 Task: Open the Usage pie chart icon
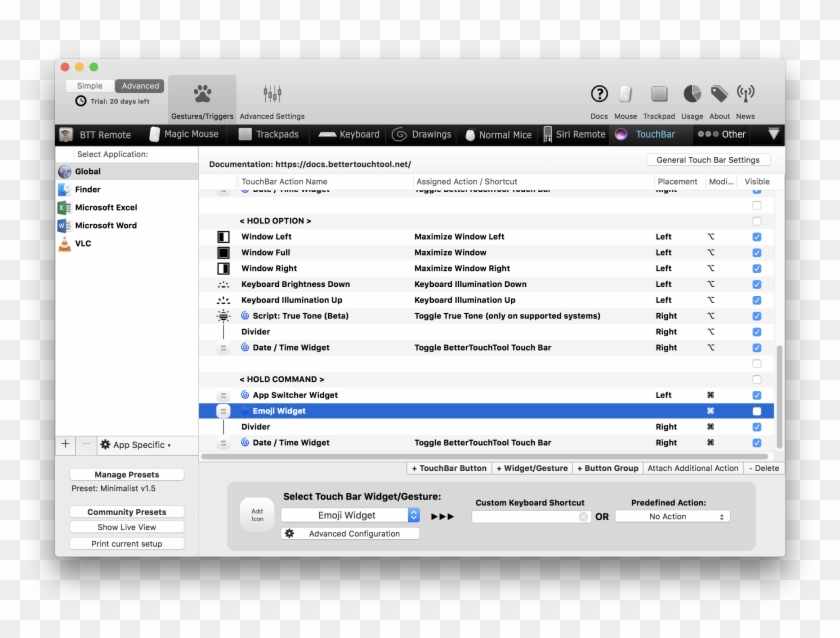pos(692,94)
